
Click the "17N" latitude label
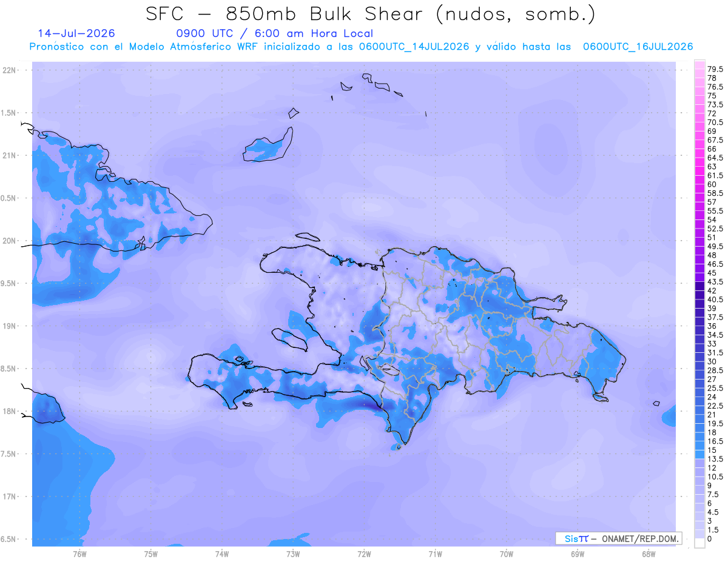click(10, 497)
